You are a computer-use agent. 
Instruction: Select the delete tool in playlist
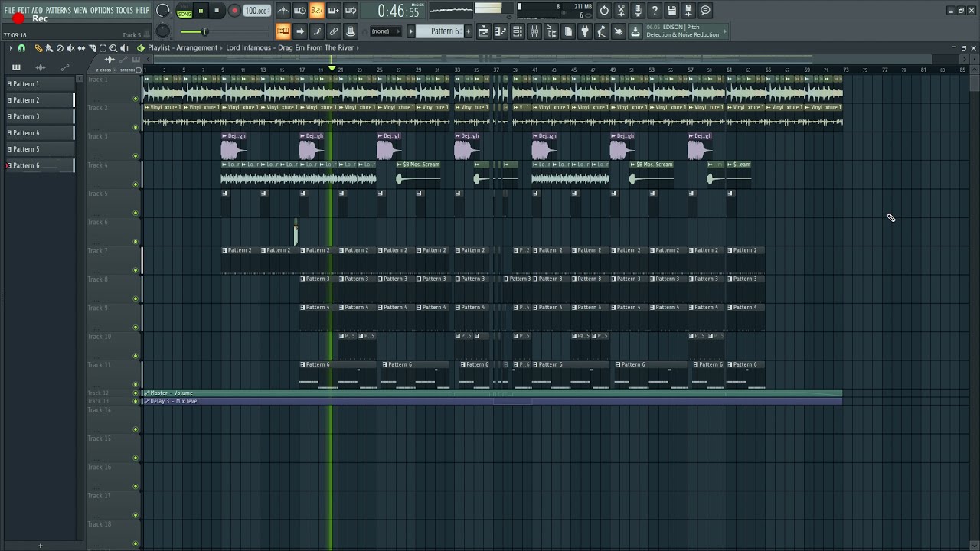60,48
